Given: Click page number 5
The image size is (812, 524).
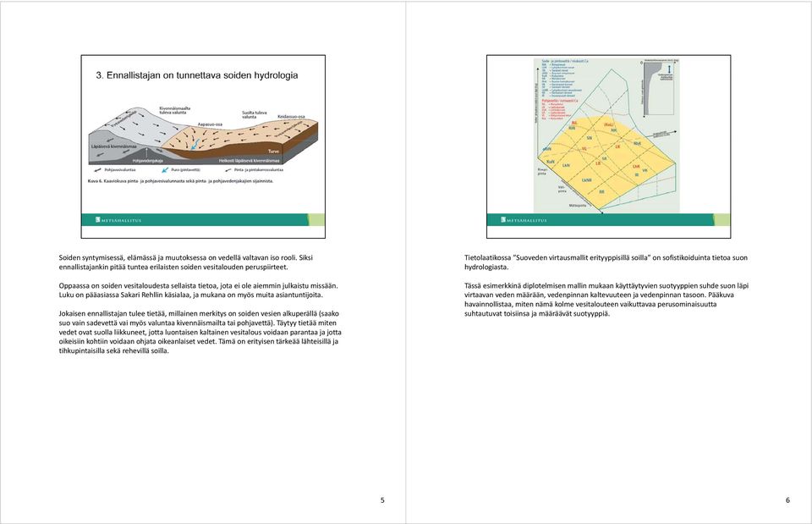Looking at the screenshot, I should click(x=382, y=500).
